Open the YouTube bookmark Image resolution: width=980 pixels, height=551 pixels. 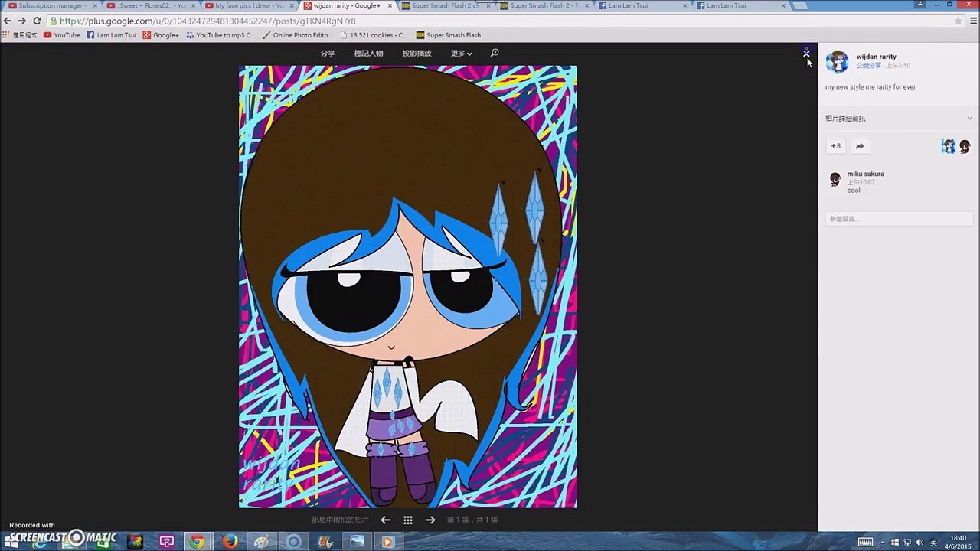(62, 35)
